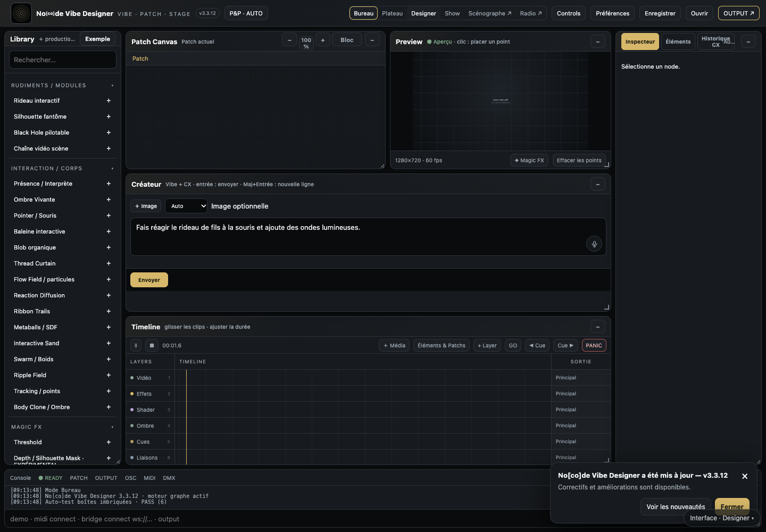
Task: Switch to the Bureau tab
Action: [364, 13]
